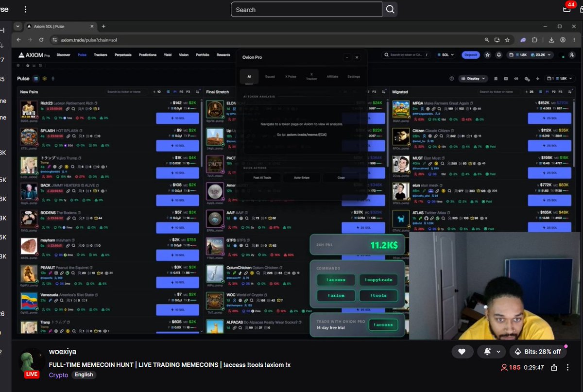
Task: Click the !copytrade command button
Action: (379, 280)
